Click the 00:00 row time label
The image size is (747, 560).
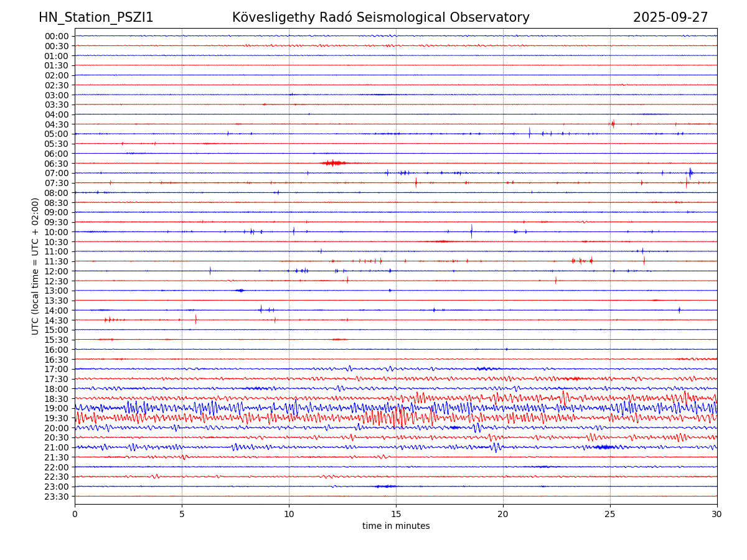point(57,36)
